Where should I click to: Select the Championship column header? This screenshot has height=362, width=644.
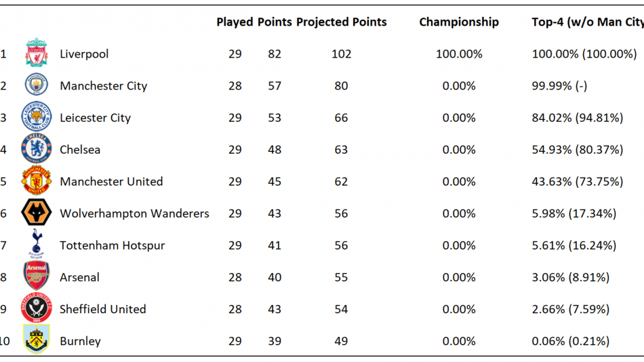(459, 22)
